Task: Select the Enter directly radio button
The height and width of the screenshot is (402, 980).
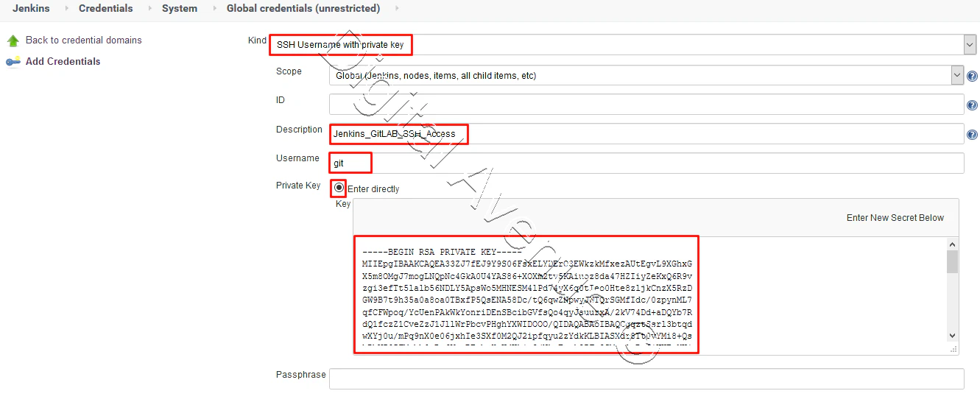Action: 339,188
